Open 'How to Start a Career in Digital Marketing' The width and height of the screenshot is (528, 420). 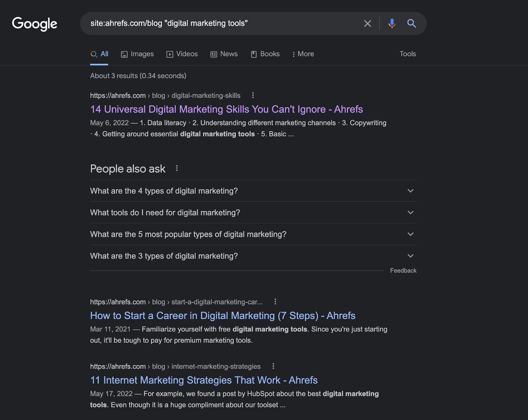(222, 316)
